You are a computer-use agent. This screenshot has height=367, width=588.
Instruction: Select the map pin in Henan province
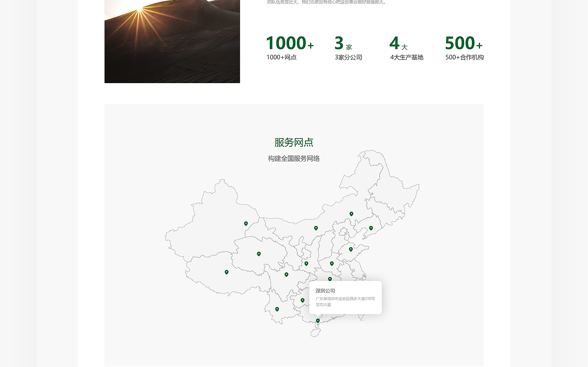coord(331,263)
